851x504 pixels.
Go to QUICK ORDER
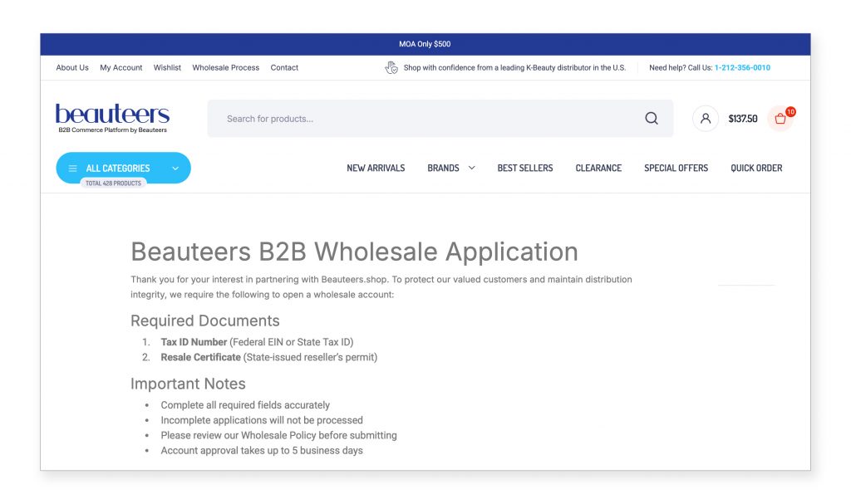click(x=756, y=168)
